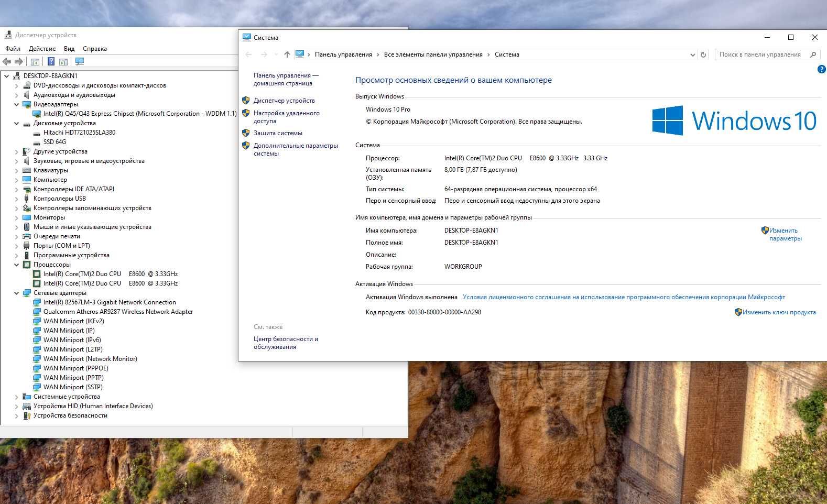Viewport: 827px width, 504px height.
Task: Expand Аудиовходы и аудиовыходы
Action: [17, 95]
